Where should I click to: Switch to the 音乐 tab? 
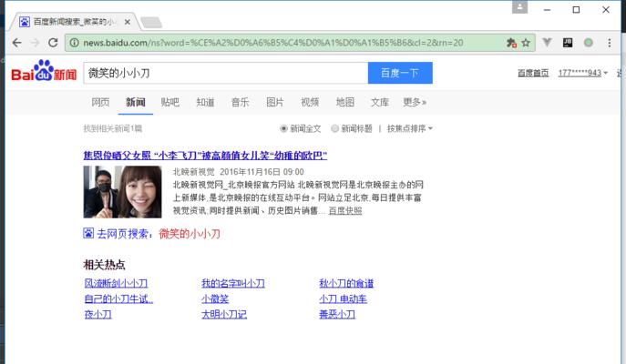tap(240, 102)
